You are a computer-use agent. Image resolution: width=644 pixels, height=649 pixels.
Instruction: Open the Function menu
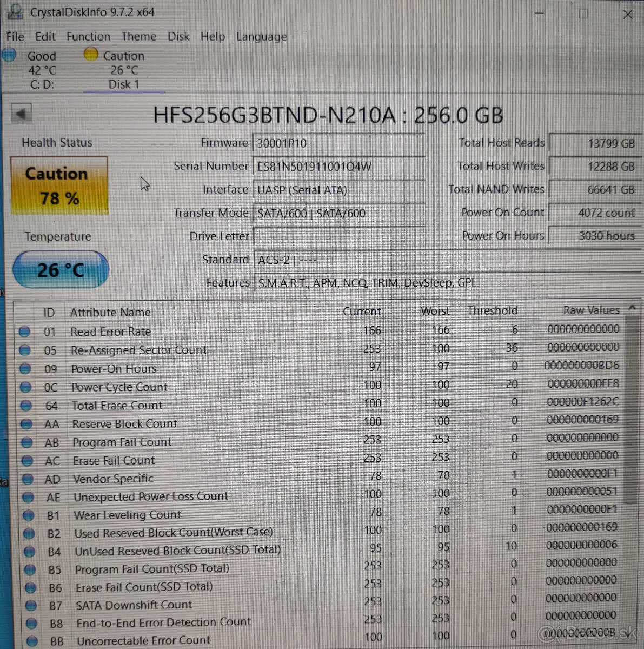pyautogui.click(x=88, y=36)
